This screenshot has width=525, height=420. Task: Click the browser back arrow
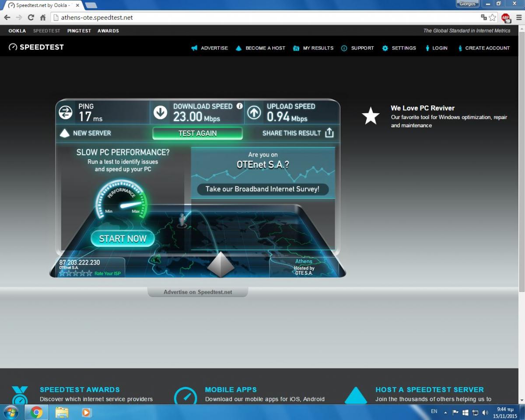7,17
